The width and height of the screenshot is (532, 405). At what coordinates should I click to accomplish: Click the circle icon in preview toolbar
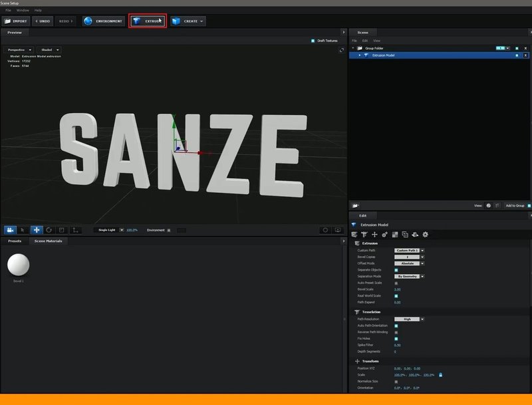325,230
